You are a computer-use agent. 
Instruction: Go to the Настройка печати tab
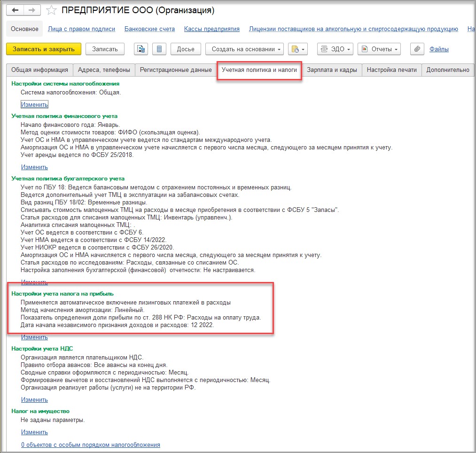[x=391, y=70]
